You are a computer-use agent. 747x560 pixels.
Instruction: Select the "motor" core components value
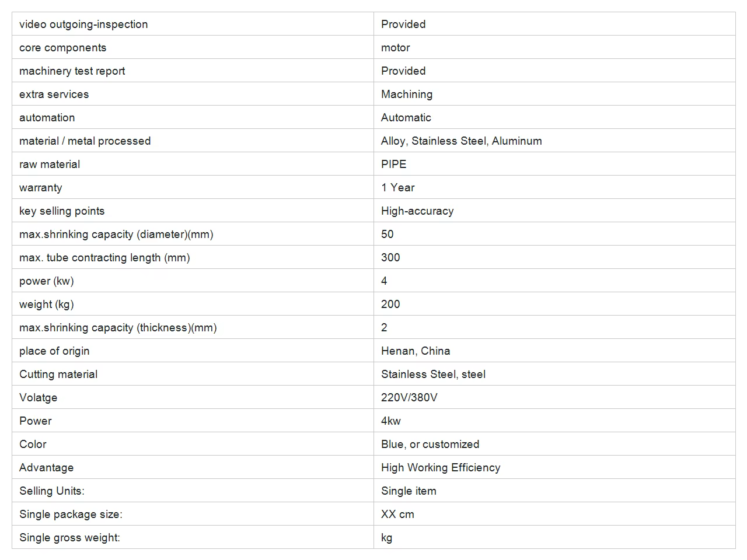tap(396, 47)
